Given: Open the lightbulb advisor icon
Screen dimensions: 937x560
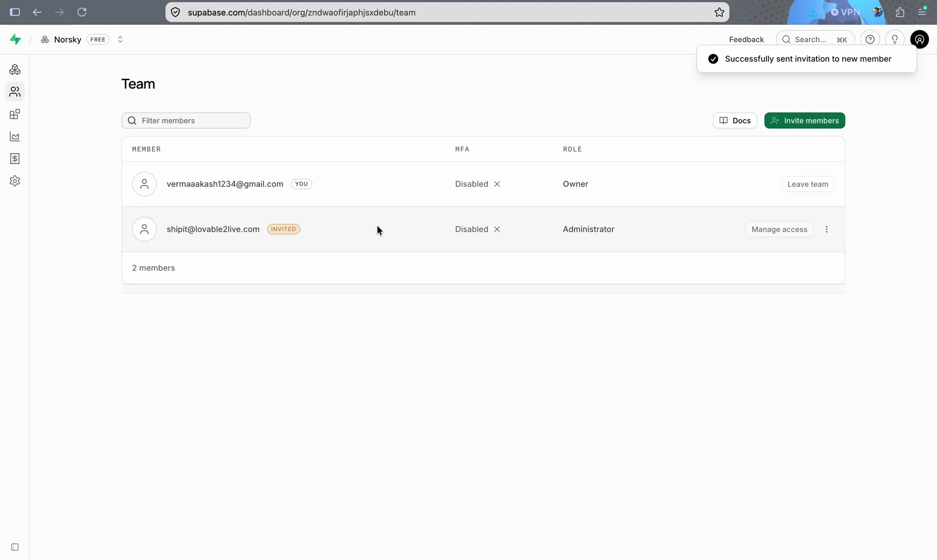Looking at the screenshot, I should tap(895, 39).
